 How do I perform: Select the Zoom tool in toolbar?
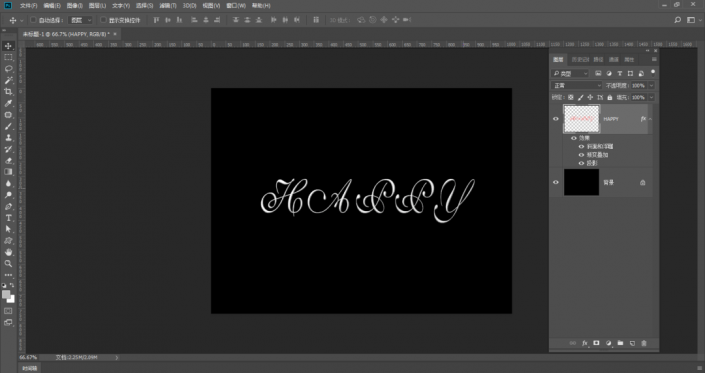pos(9,264)
